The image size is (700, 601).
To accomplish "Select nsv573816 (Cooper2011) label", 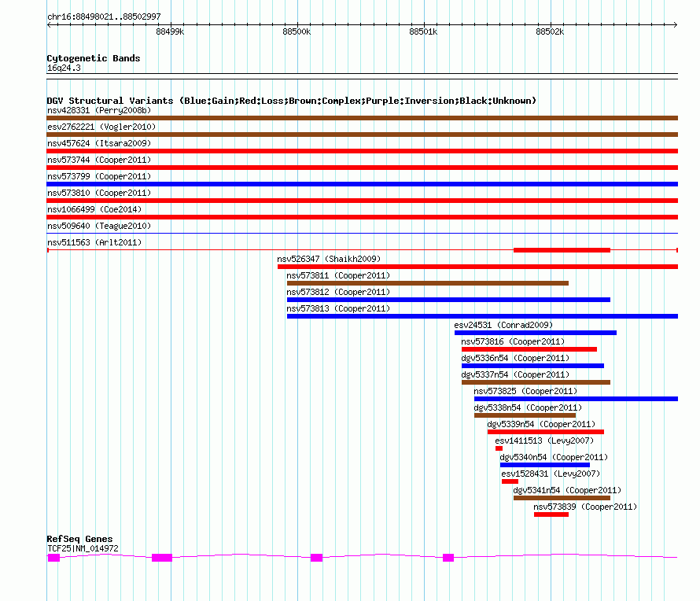I will tap(513, 341).
